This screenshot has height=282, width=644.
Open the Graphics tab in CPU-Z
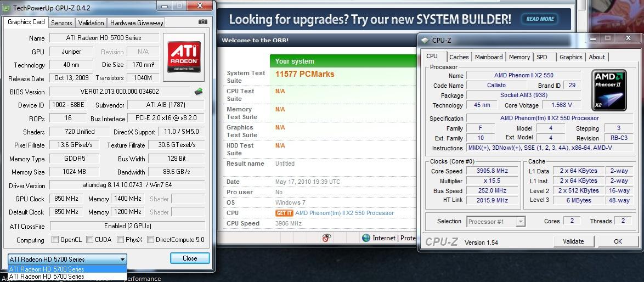coord(571,57)
